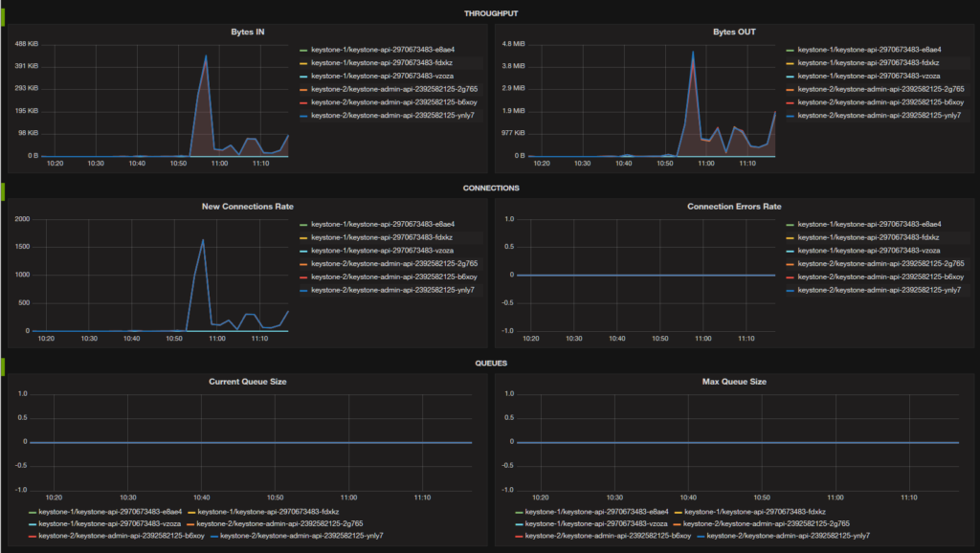Collapse the QUEUES row
The height and width of the screenshot is (553, 980).
click(490, 362)
